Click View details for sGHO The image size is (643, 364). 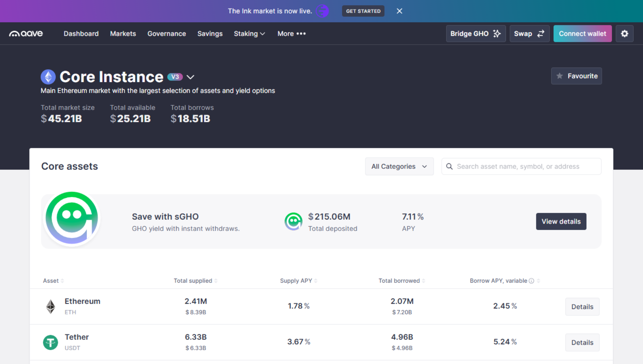tap(561, 222)
